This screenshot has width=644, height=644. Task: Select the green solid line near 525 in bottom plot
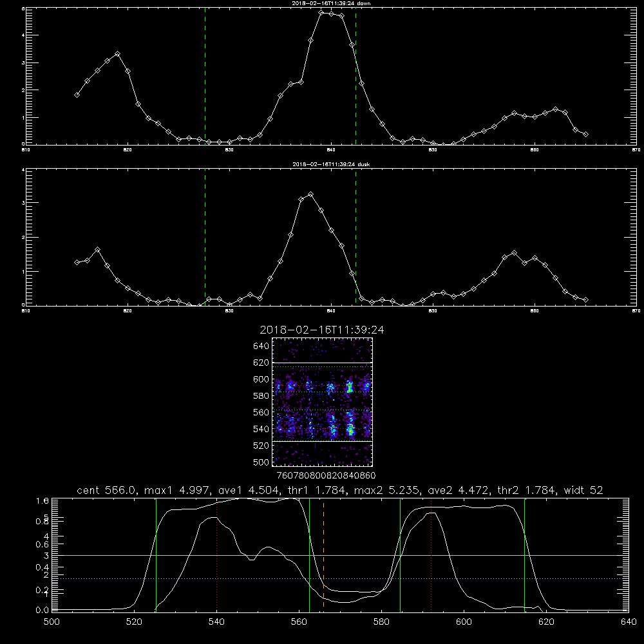point(156,555)
